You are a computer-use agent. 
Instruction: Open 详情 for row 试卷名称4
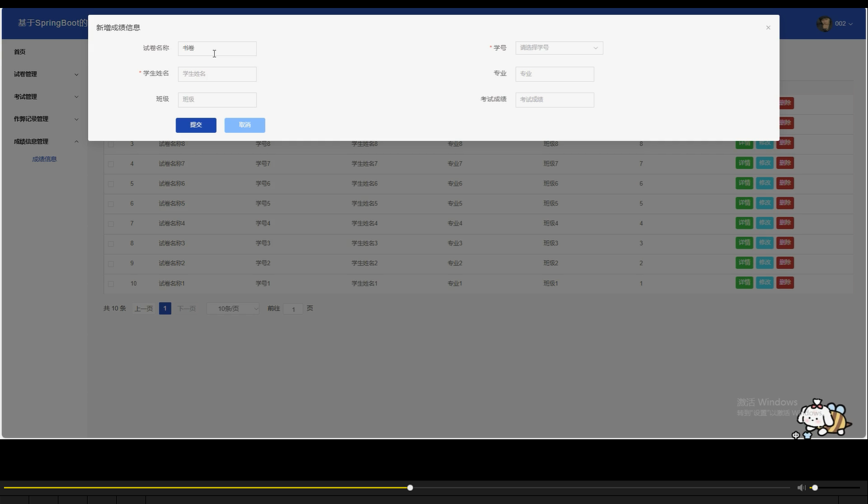click(744, 223)
